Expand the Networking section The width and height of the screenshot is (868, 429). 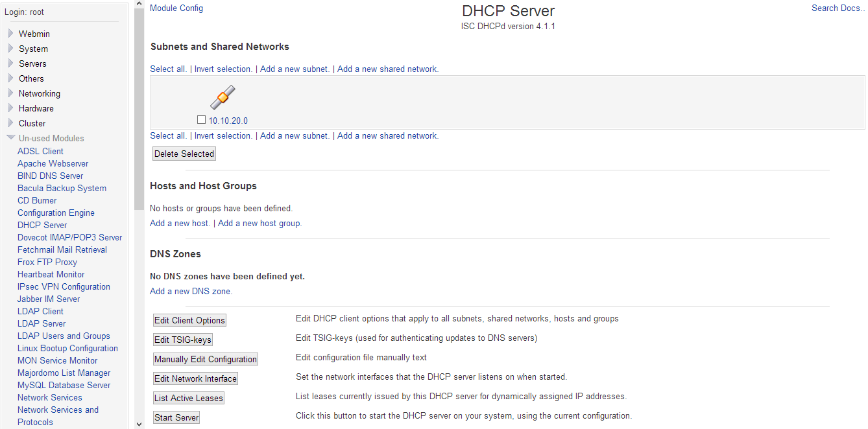(x=39, y=93)
